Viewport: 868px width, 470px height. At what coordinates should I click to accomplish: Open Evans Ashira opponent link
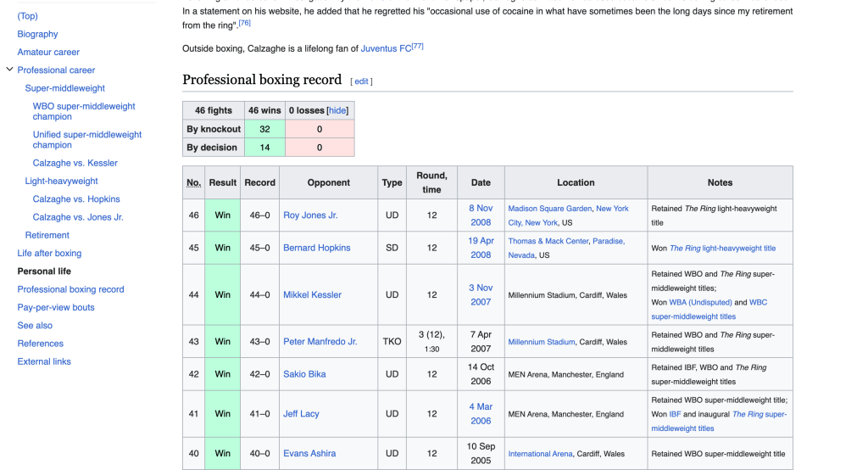click(309, 453)
